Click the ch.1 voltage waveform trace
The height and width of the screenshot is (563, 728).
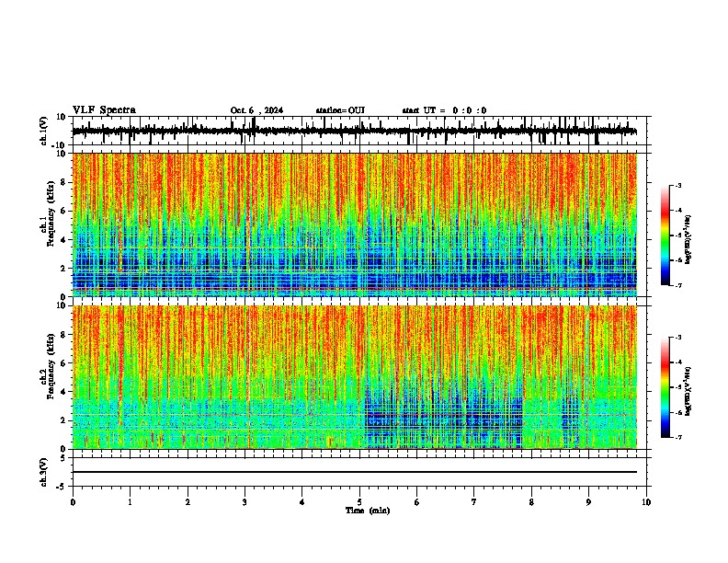355,132
